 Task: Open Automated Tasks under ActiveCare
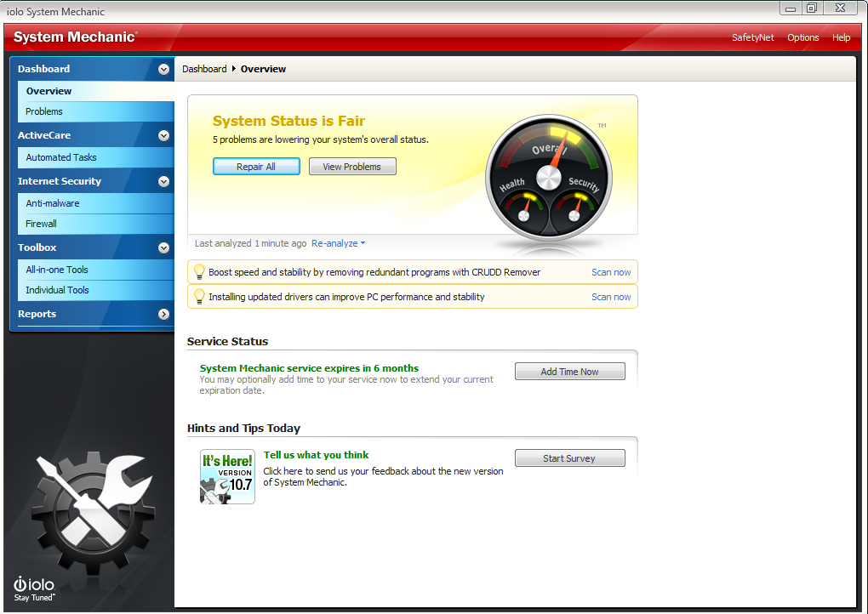click(60, 157)
